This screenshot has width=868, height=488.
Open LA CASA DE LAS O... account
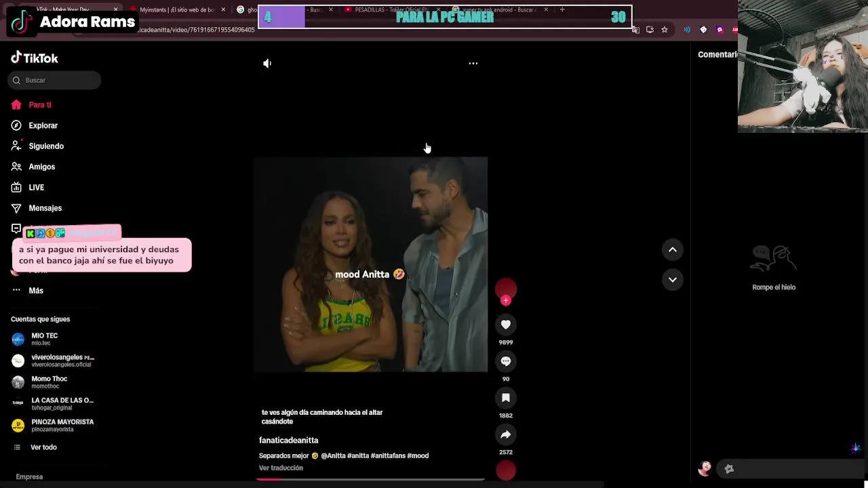click(54, 403)
